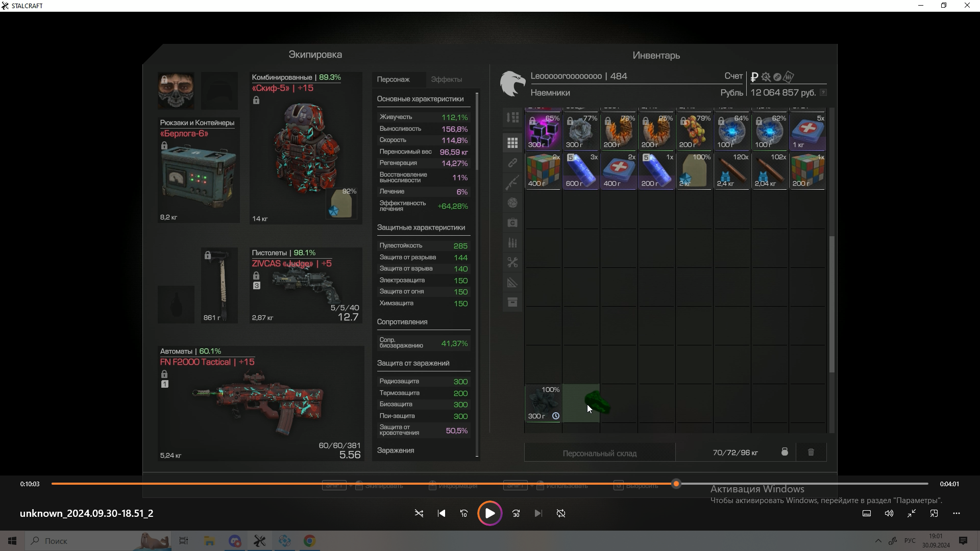
Task: Open the Персональный склад button
Action: (600, 453)
